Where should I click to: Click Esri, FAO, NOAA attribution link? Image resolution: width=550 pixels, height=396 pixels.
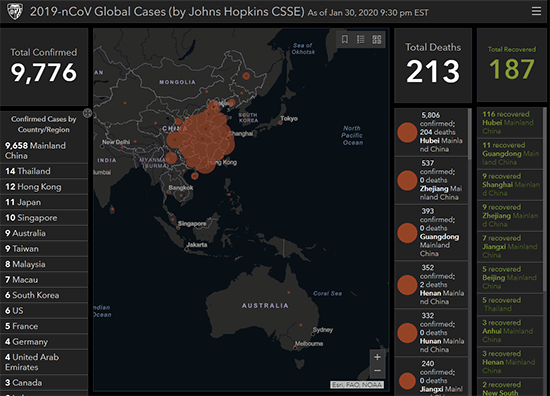357,385
